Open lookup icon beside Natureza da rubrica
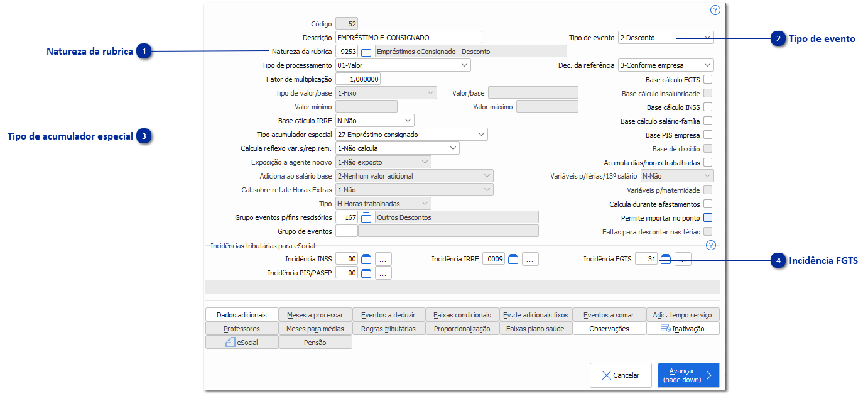The image size is (868, 396). [x=367, y=52]
